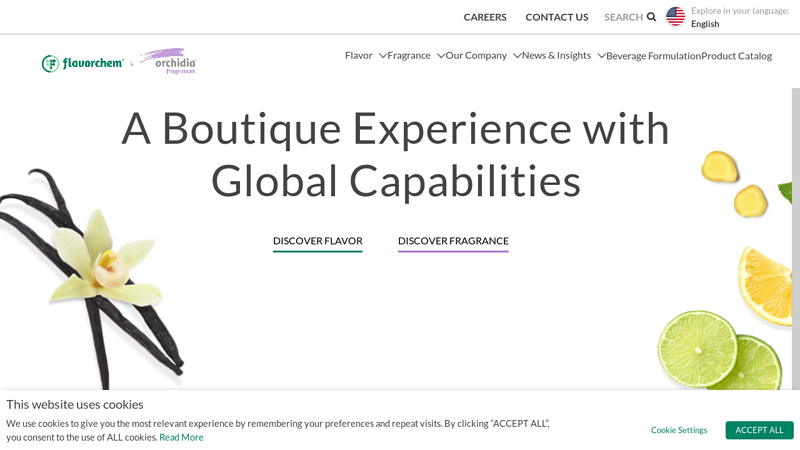
Task: Go to the Product Catalog page
Action: click(x=736, y=56)
